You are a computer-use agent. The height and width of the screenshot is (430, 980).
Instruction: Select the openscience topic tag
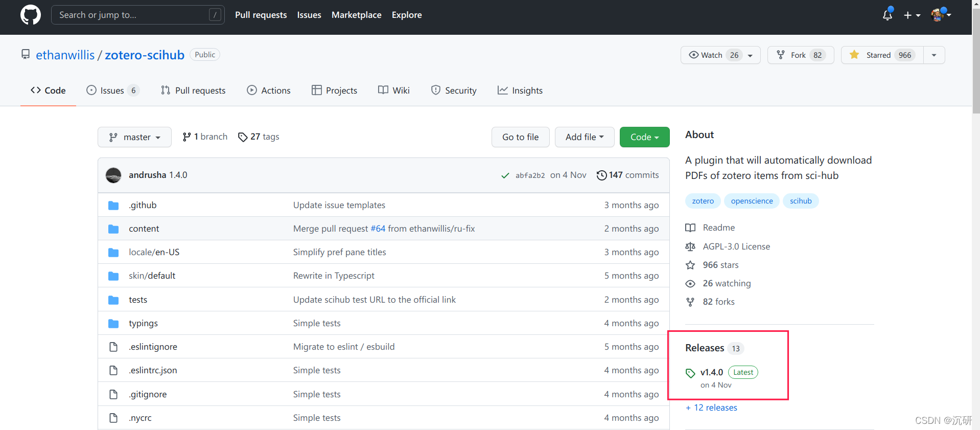coord(752,201)
